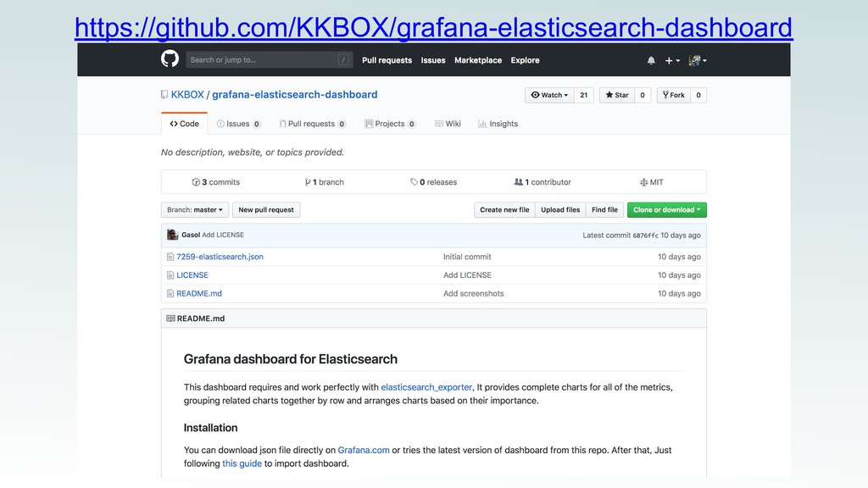Screen dimensions: 868x488
Task: Open grafana-elasticsearch-dashboard repository name link
Action: tap(294, 95)
